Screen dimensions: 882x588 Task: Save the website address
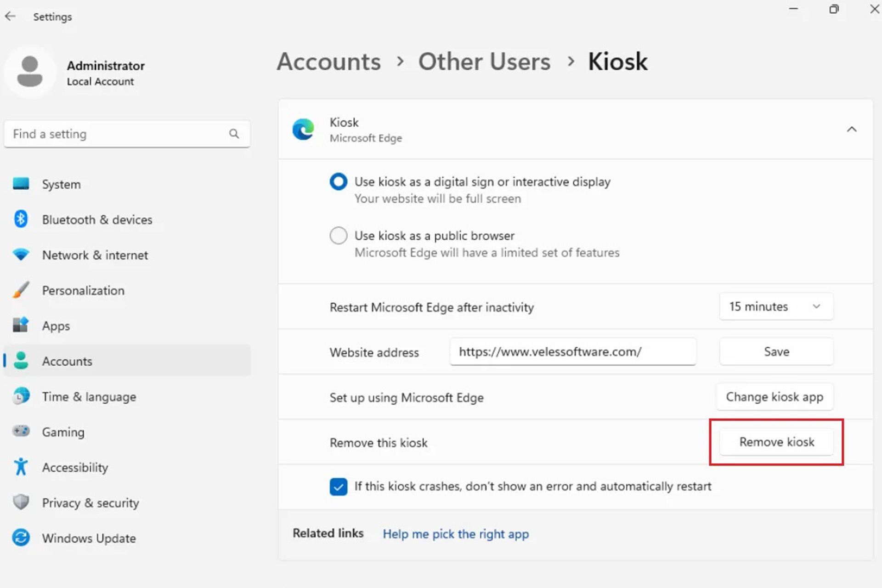(x=776, y=351)
